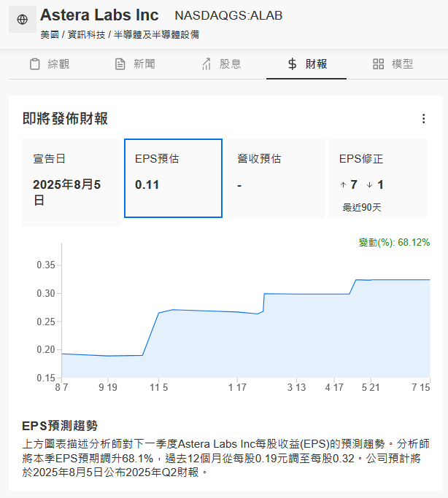Click the dollar sign icon of 財報 tab
The width and height of the screenshot is (448, 498).
292,64
